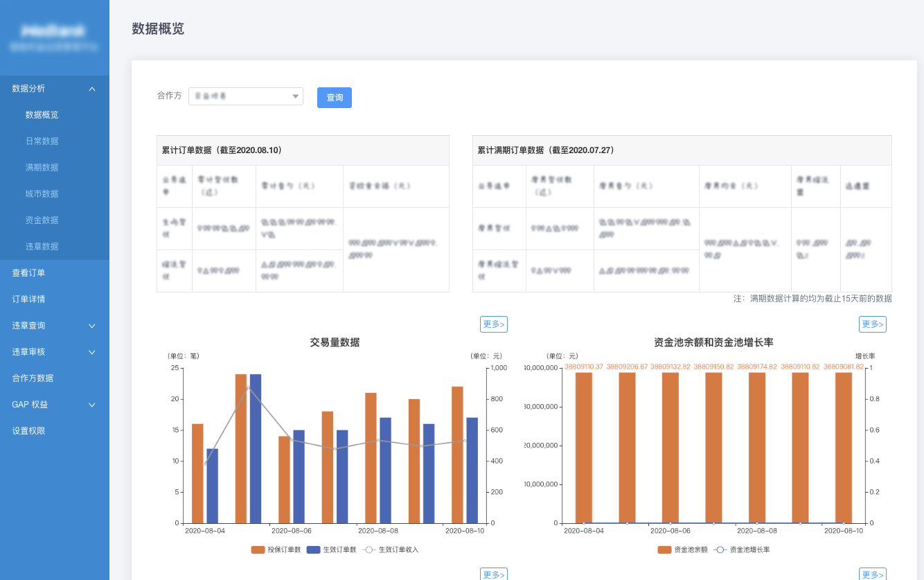Image resolution: width=924 pixels, height=580 pixels.
Task: Click the 资金池余额 orange legend swatch
Action: pos(664,550)
